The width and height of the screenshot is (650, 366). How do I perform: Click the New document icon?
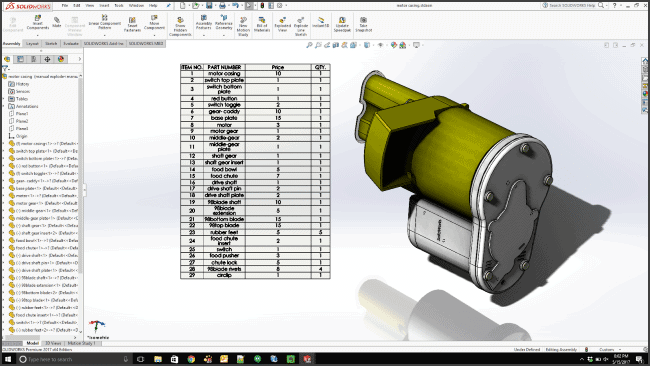coord(183,6)
